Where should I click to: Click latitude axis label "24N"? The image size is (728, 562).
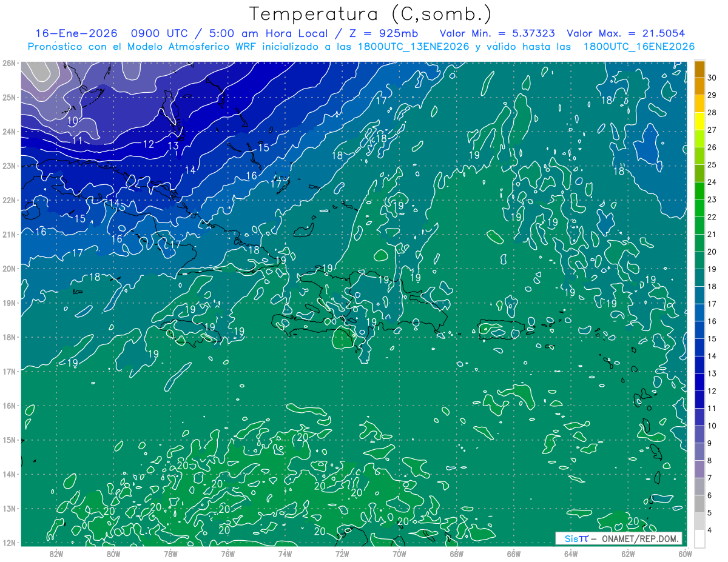[9, 132]
